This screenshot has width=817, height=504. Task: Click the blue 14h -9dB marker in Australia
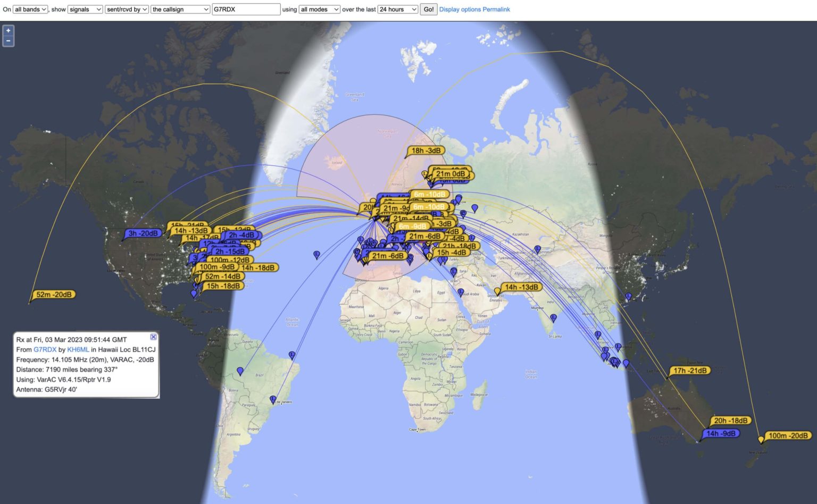(x=721, y=433)
